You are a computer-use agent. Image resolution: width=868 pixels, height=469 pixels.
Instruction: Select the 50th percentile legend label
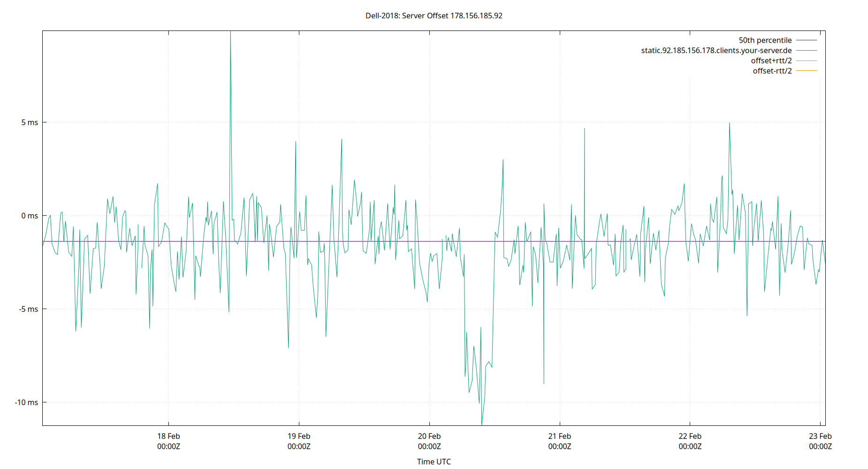pos(766,40)
